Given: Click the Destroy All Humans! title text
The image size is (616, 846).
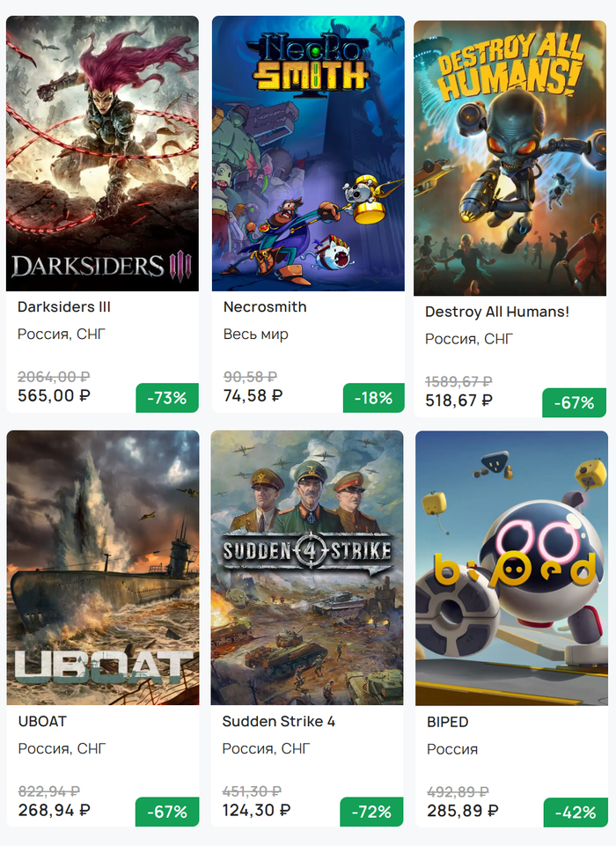Looking at the screenshot, I should tap(497, 312).
